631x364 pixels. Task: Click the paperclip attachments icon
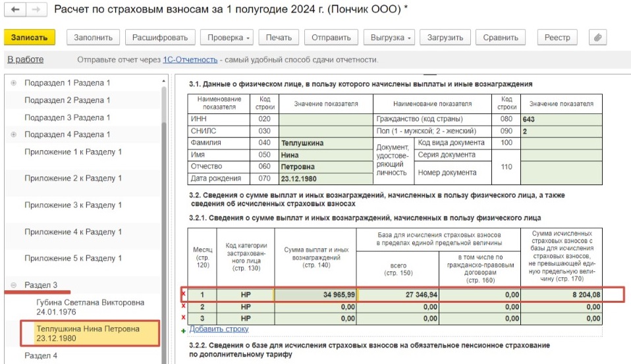598,38
